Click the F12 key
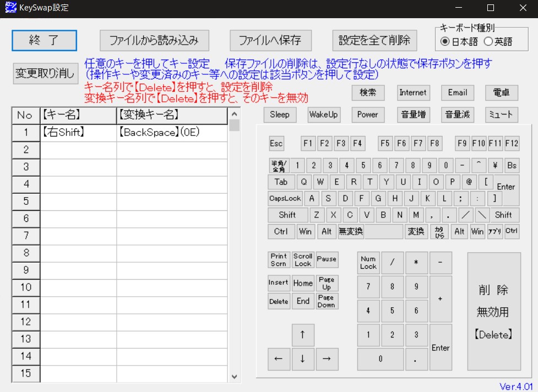This screenshot has width=538, height=392. pyautogui.click(x=512, y=143)
